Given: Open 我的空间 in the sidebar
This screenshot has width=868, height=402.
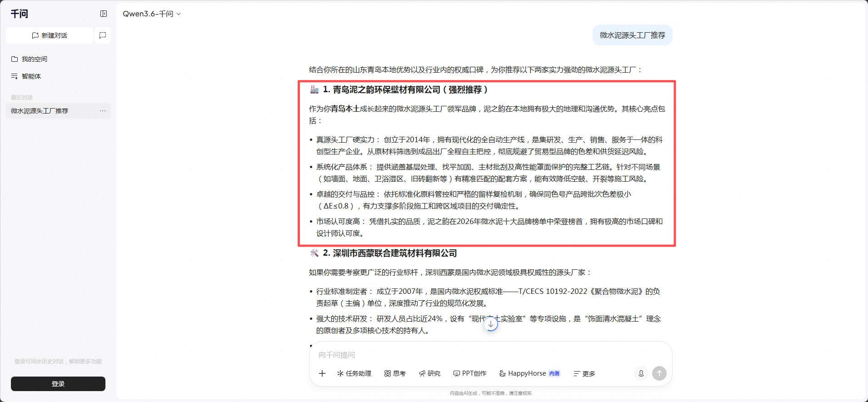Looking at the screenshot, I should coord(58,59).
